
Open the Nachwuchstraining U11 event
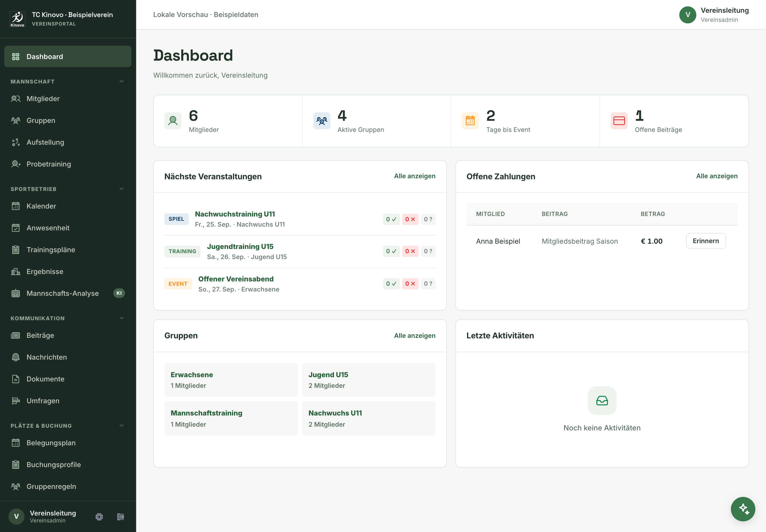(x=235, y=214)
